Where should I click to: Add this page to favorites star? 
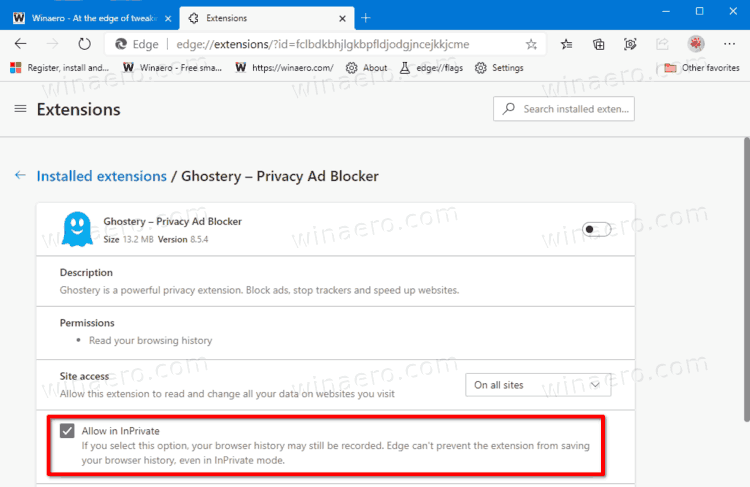(531, 44)
